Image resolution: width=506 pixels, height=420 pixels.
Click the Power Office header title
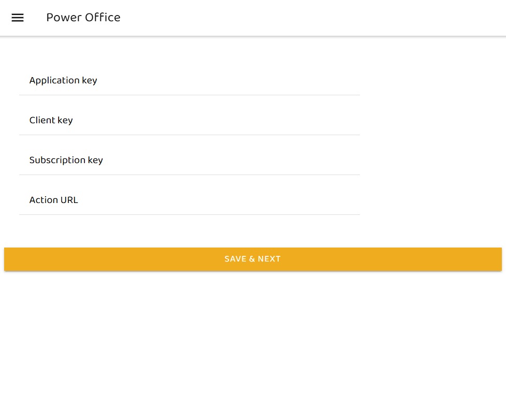coord(83,18)
